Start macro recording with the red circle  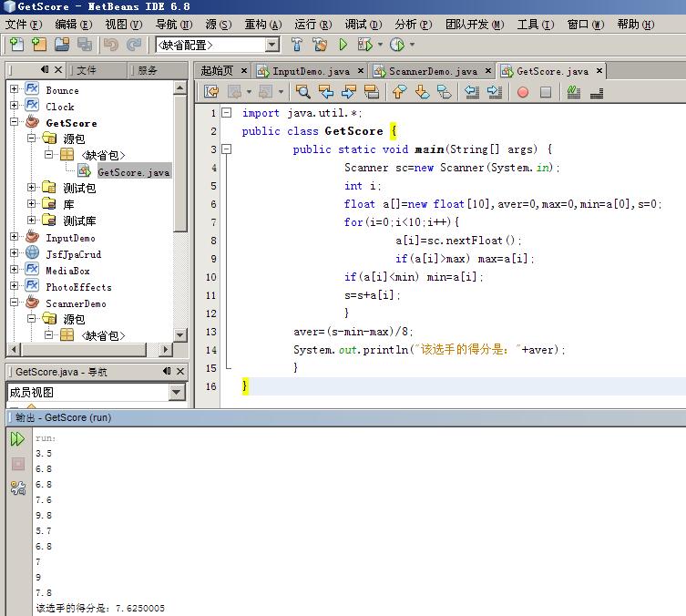[x=523, y=91]
